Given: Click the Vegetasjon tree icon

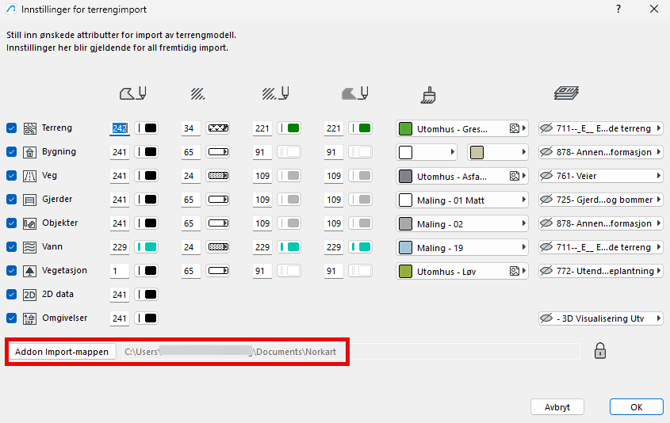Looking at the screenshot, I should [x=30, y=271].
